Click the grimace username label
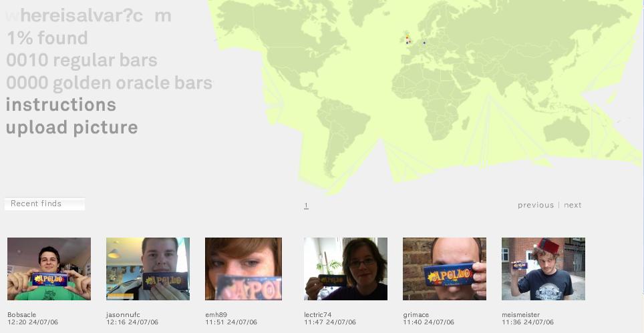Screen dimensions: 644x333 416,315
